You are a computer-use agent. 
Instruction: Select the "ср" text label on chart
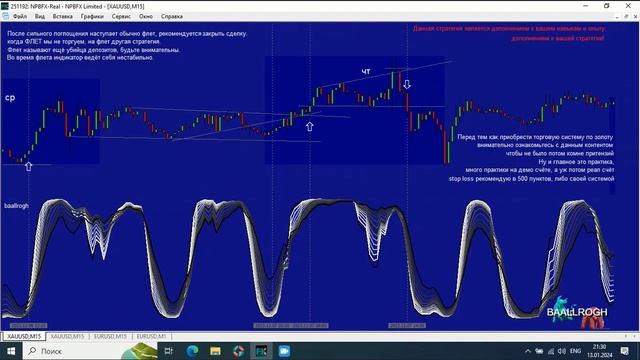[10, 98]
